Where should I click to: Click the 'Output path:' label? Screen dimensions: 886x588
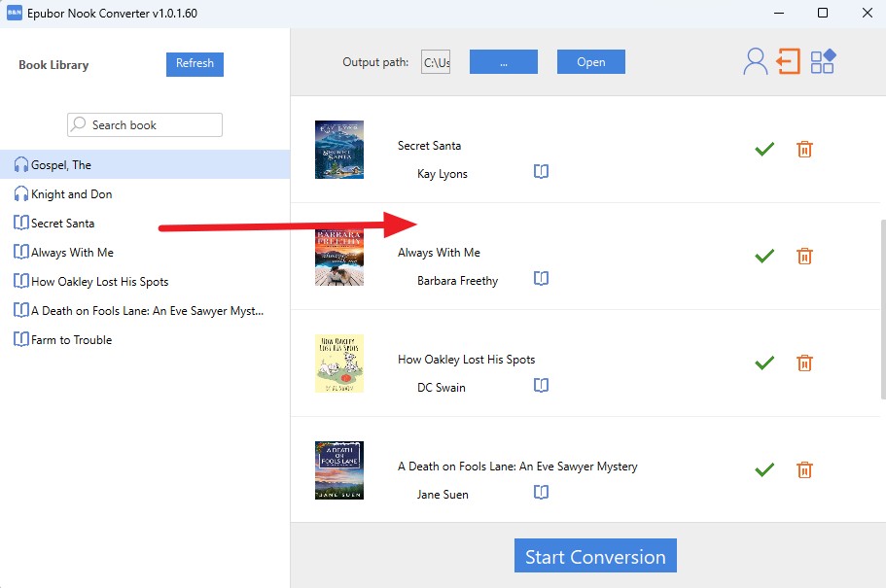pos(375,62)
